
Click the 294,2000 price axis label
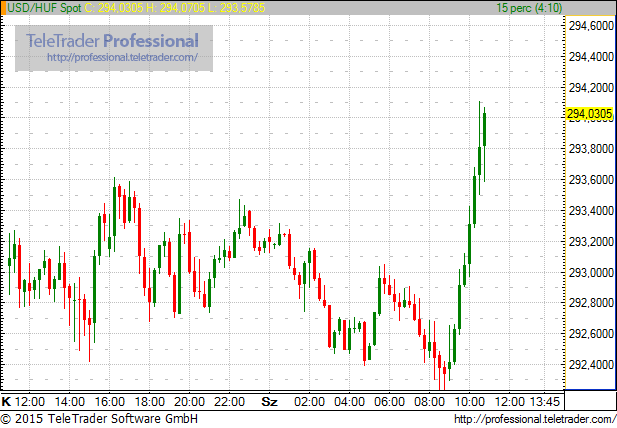tap(591, 88)
